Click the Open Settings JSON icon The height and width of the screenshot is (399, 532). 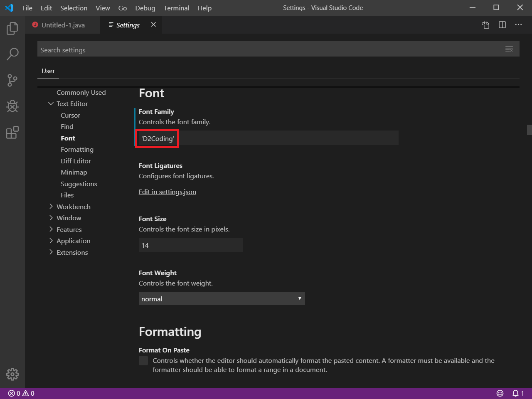[485, 25]
